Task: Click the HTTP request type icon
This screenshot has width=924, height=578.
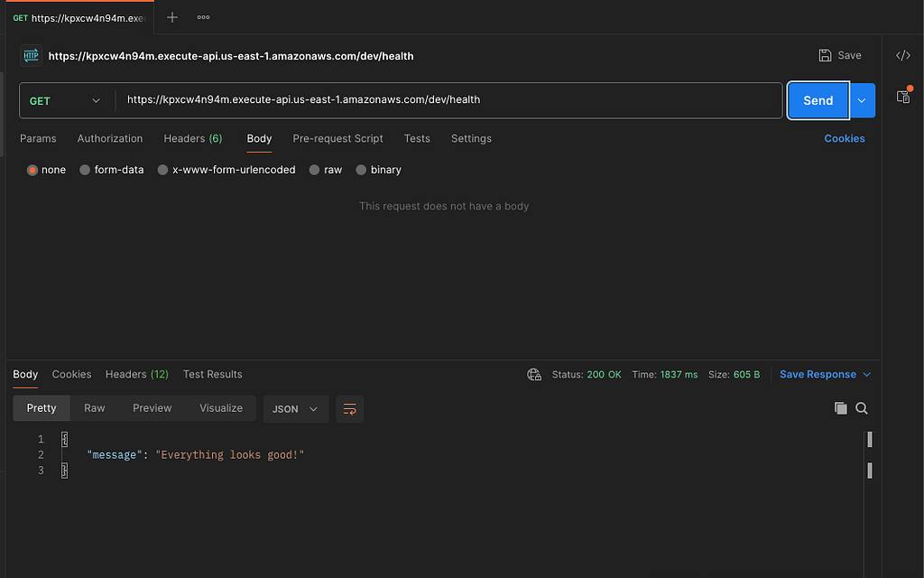Action: point(32,56)
